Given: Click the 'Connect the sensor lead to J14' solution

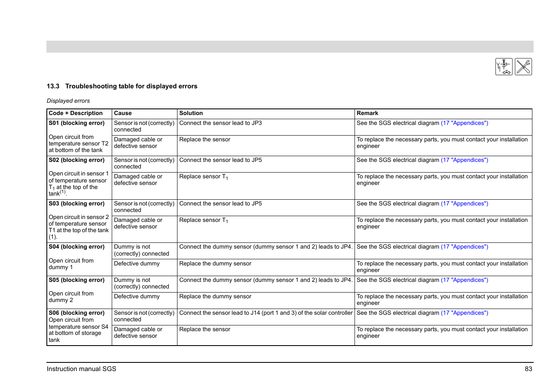Looking at the screenshot, I should [266, 313].
